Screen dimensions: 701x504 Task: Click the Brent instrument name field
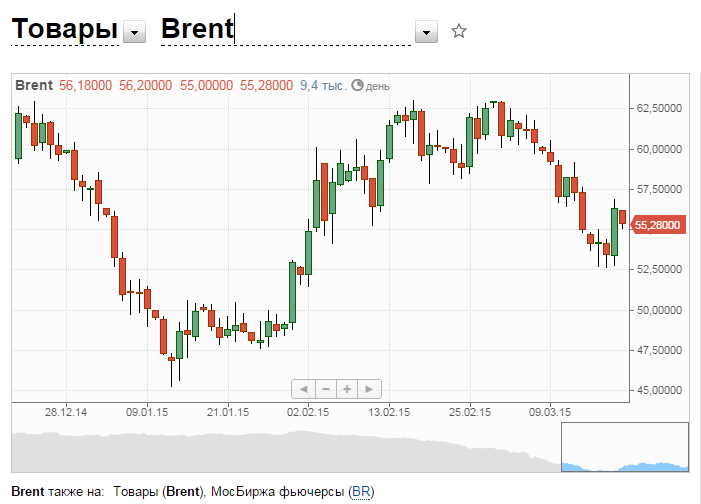tap(286, 30)
